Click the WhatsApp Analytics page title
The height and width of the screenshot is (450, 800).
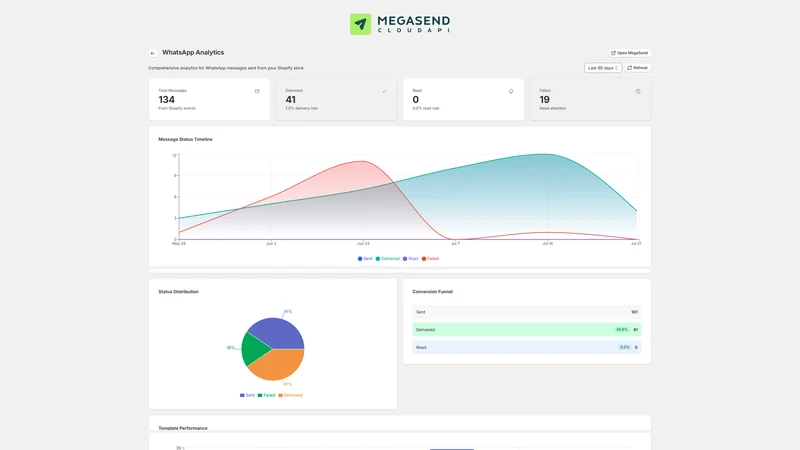[193, 53]
